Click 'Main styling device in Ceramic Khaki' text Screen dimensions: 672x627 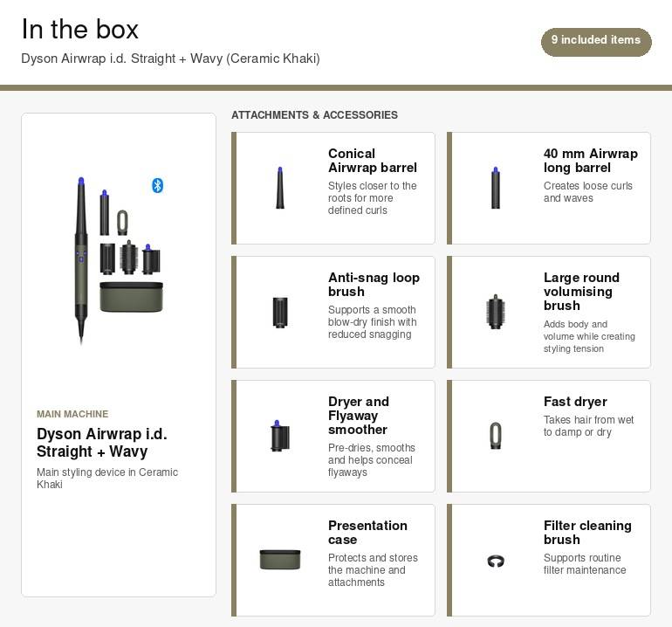107,479
